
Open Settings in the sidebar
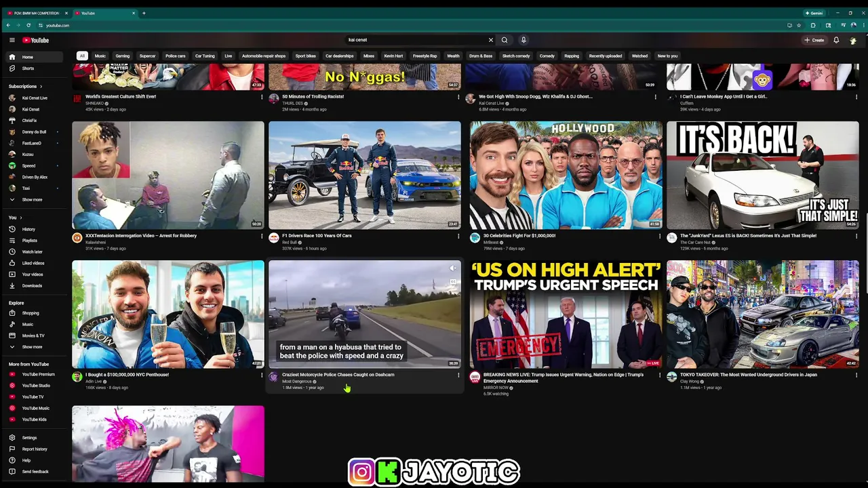(x=29, y=438)
